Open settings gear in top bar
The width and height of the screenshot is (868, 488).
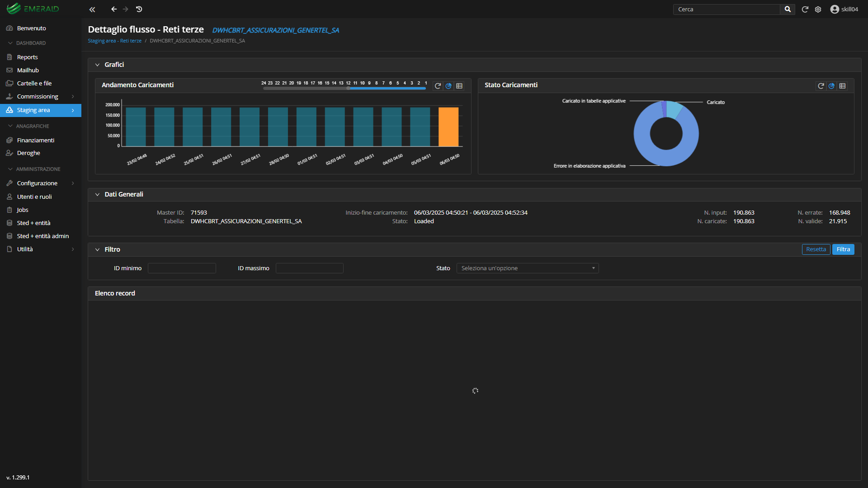click(x=818, y=9)
